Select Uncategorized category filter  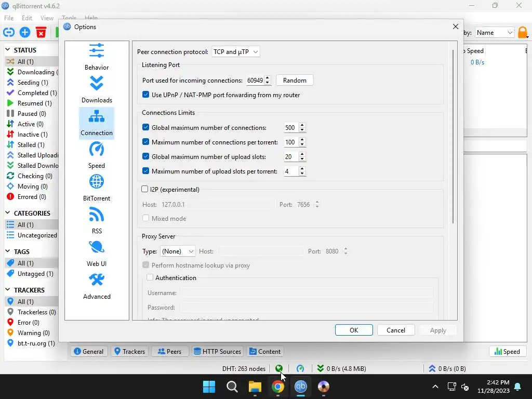click(32, 235)
